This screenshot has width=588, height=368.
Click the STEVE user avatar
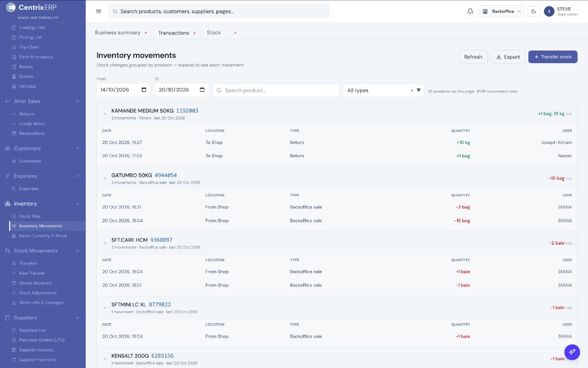tap(549, 11)
